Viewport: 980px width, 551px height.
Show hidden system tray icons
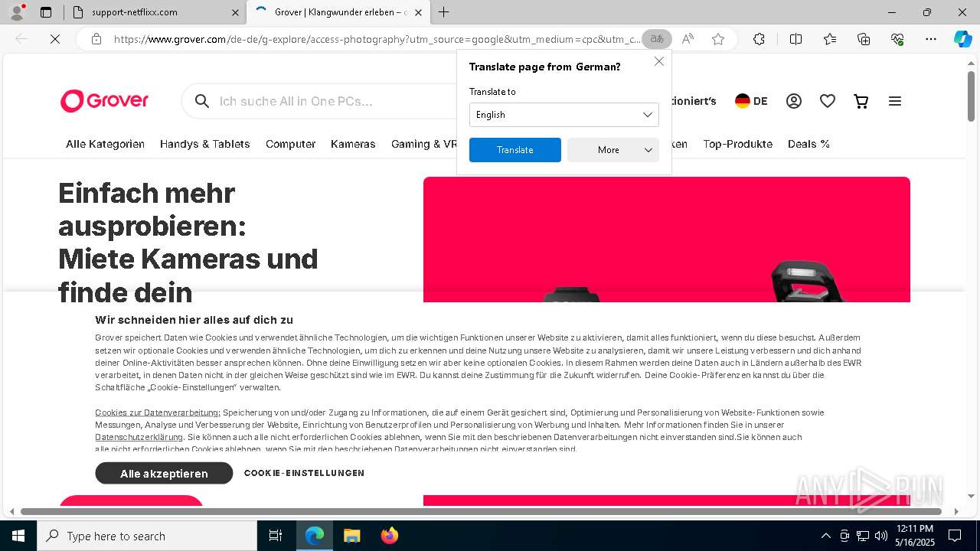pyautogui.click(x=825, y=536)
